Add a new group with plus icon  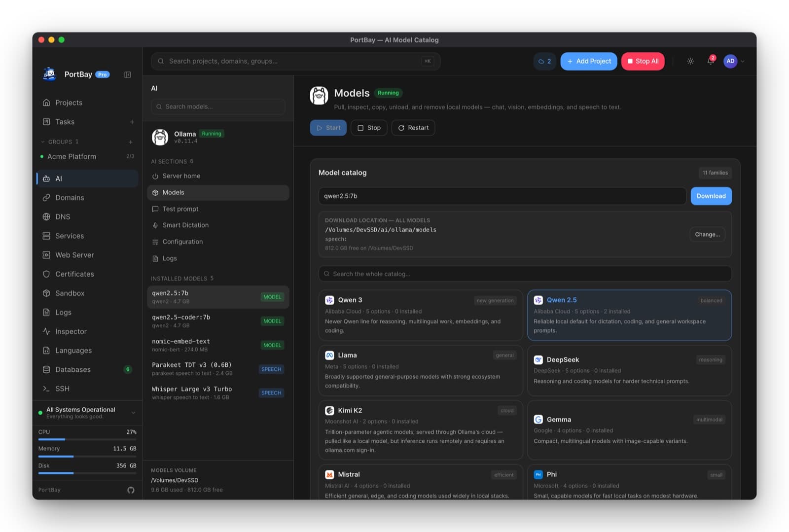point(131,142)
